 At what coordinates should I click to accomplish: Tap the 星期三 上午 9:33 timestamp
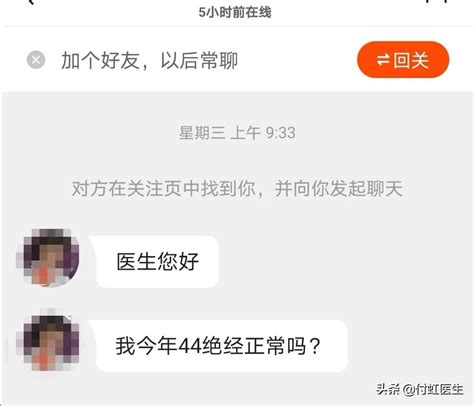237,133
